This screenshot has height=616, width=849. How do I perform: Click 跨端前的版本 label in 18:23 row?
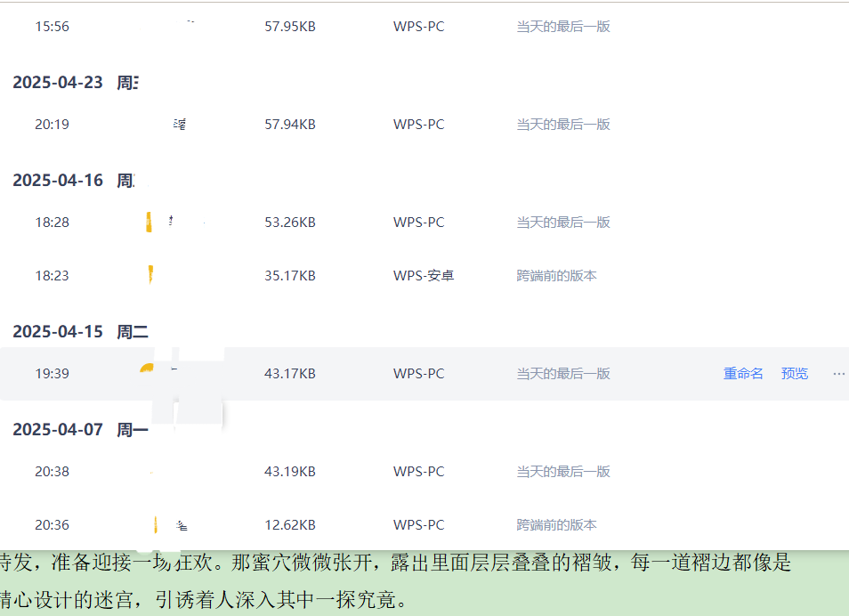[556, 276]
